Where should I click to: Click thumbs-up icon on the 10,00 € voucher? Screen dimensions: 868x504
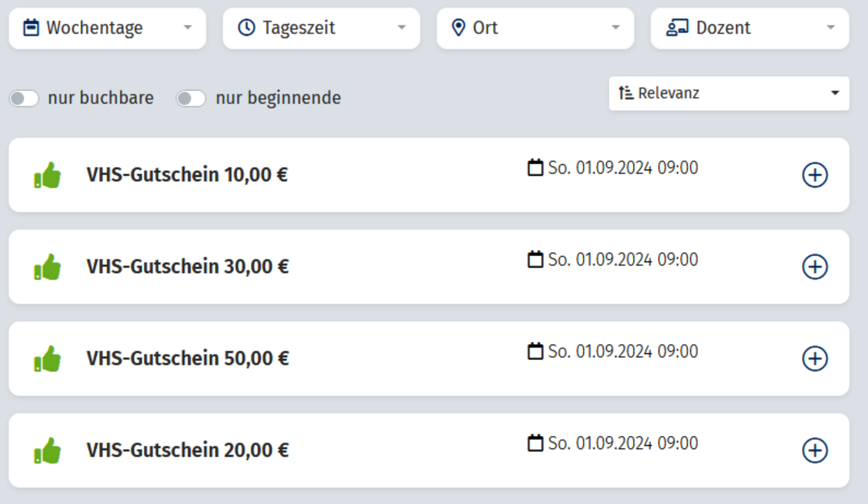pyautogui.click(x=48, y=175)
